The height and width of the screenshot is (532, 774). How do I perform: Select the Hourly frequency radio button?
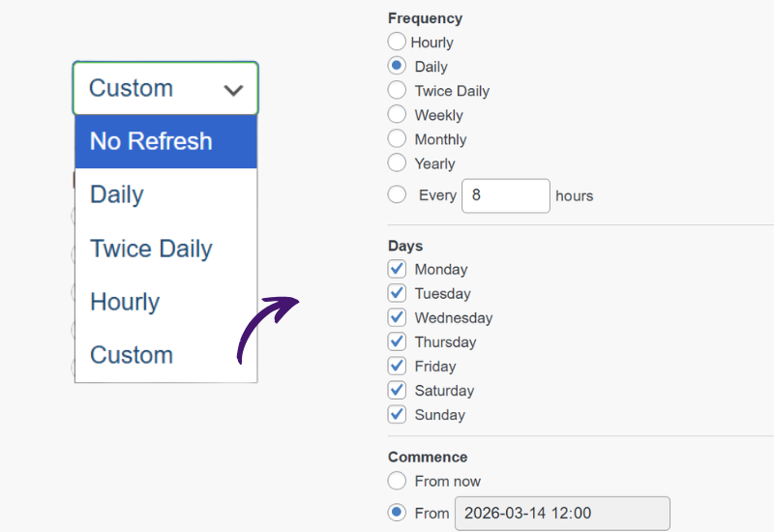click(397, 42)
